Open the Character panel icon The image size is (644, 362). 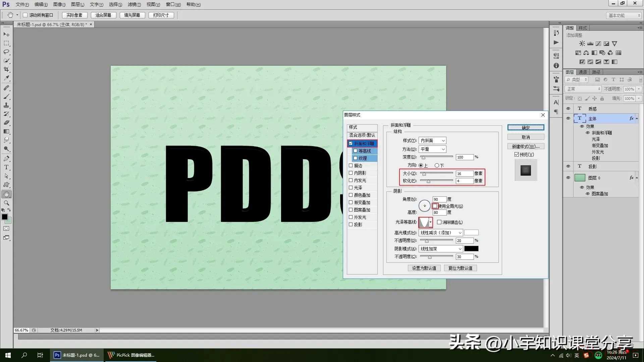point(556,102)
